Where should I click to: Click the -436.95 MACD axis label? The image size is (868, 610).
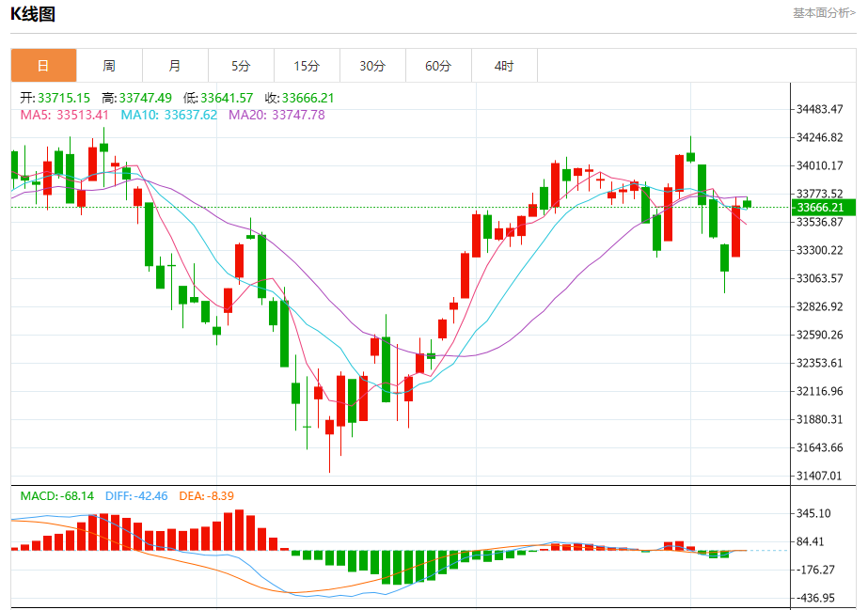816,598
